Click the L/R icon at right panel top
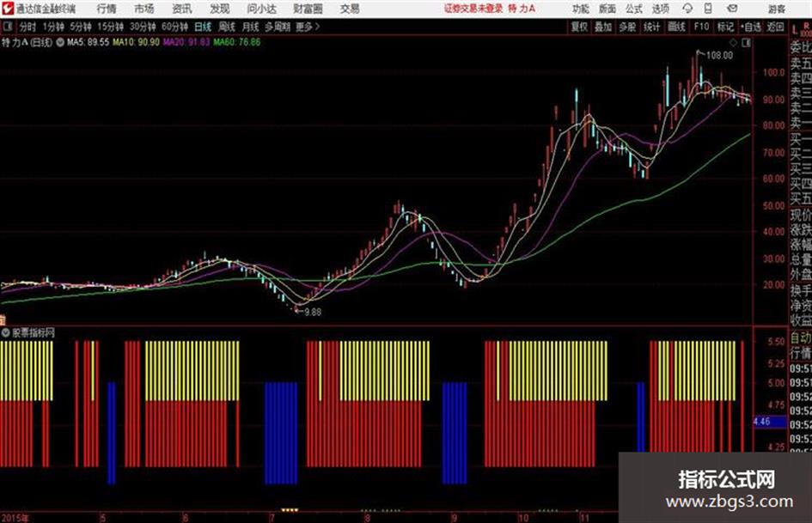Viewport: 812px width, 523px height. point(801,28)
